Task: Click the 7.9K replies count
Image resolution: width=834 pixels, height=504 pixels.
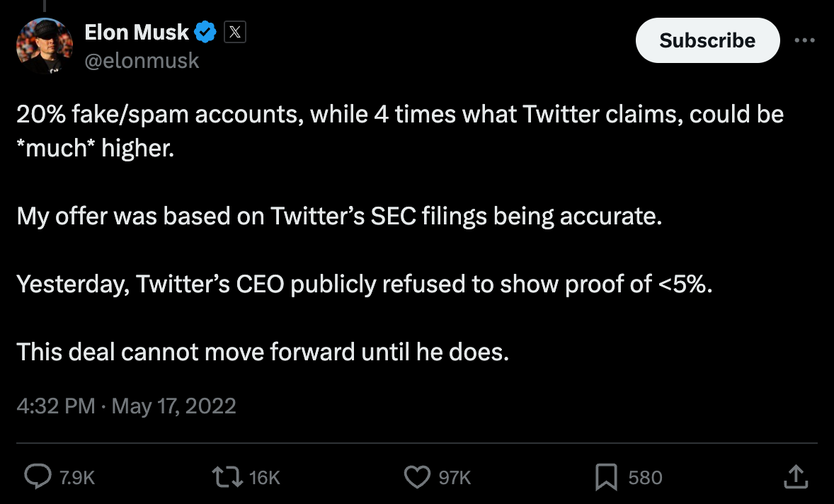Action: coord(76,478)
